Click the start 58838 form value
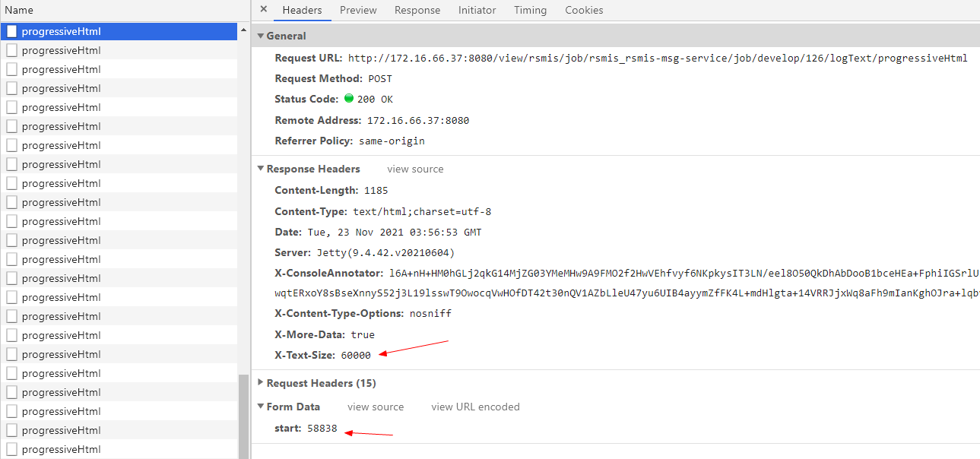 click(322, 429)
